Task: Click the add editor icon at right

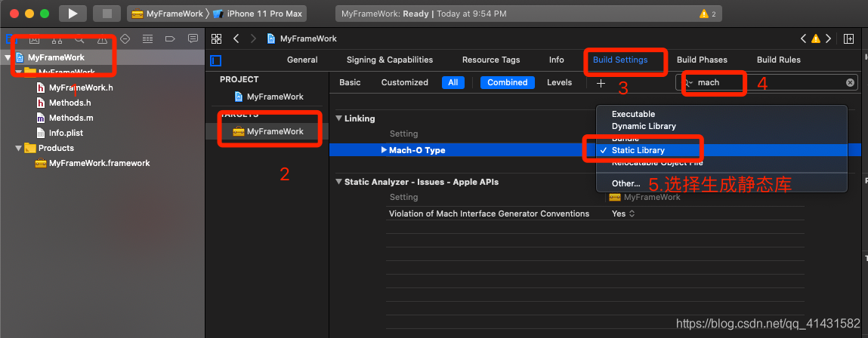Action: point(849,38)
